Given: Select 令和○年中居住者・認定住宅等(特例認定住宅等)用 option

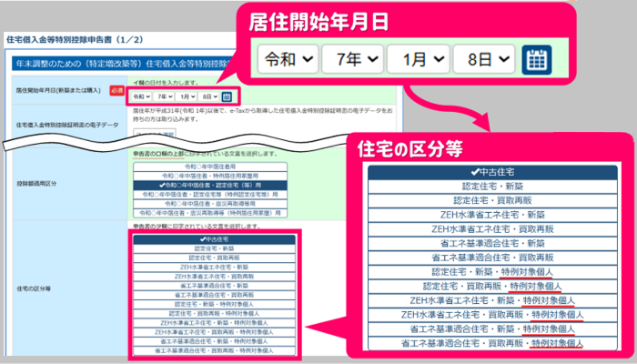Looking at the screenshot, I should point(210,195).
